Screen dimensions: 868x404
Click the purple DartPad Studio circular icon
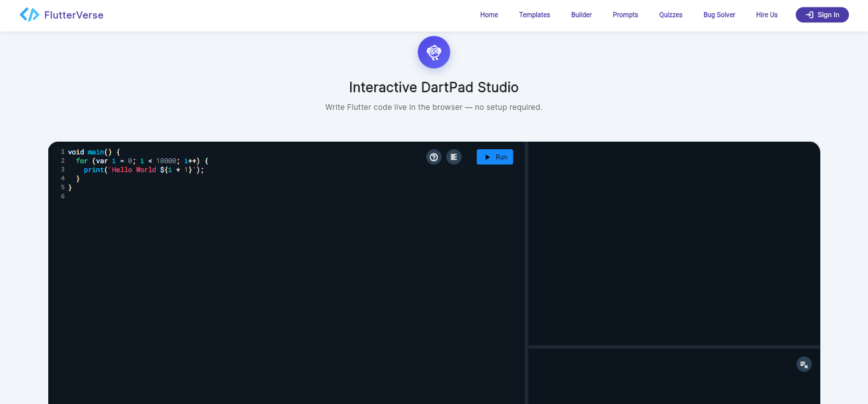pos(434,52)
